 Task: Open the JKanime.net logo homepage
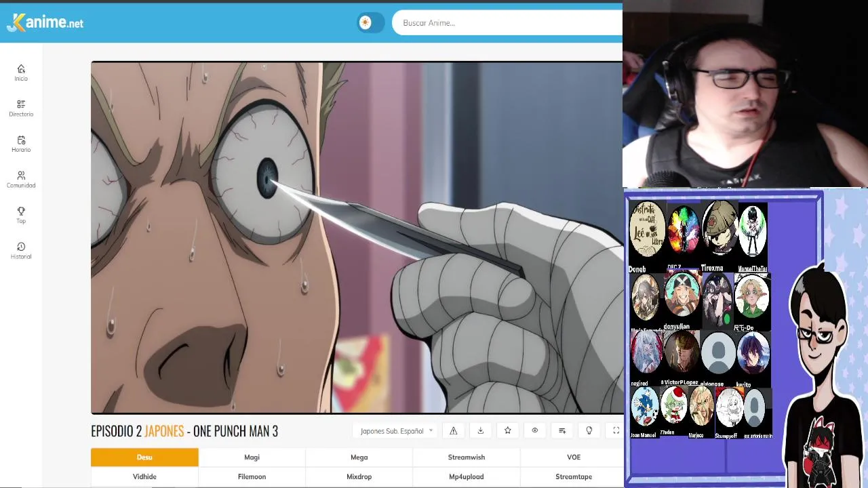click(x=45, y=22)
